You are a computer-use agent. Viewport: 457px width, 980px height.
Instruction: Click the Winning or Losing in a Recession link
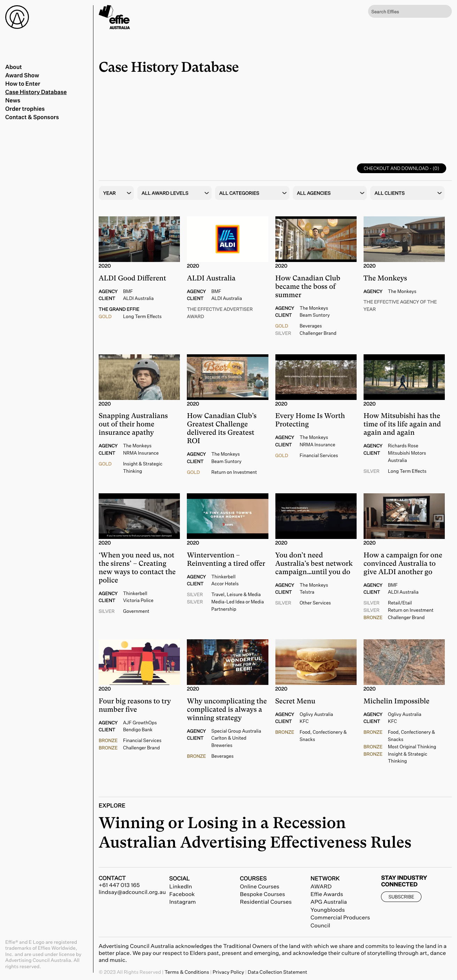click(222, 823)
